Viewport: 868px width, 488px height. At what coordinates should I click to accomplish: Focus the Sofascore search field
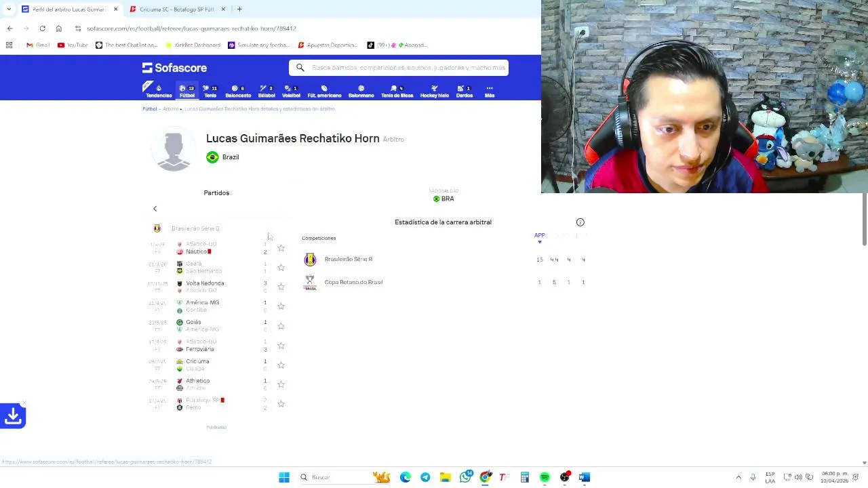pyautogui.click(x=399, y=68)
